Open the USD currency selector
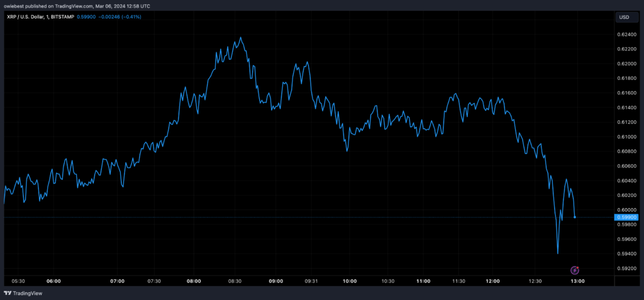Screen dimensions: 644x300 (x=624, y=16)
